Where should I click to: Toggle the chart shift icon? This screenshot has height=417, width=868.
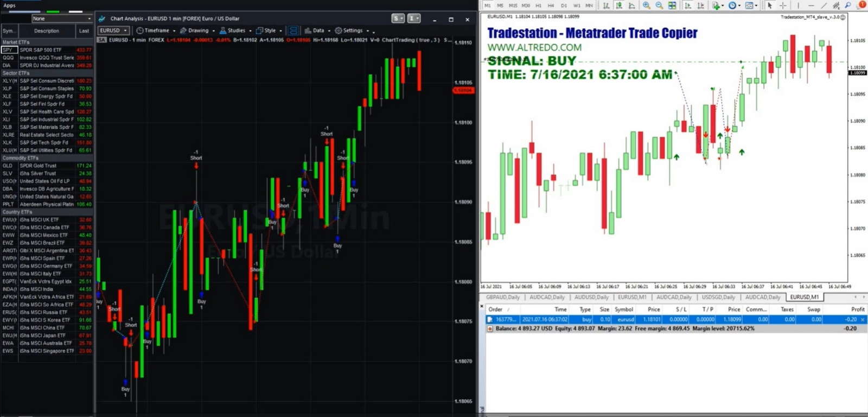[700, 5]
